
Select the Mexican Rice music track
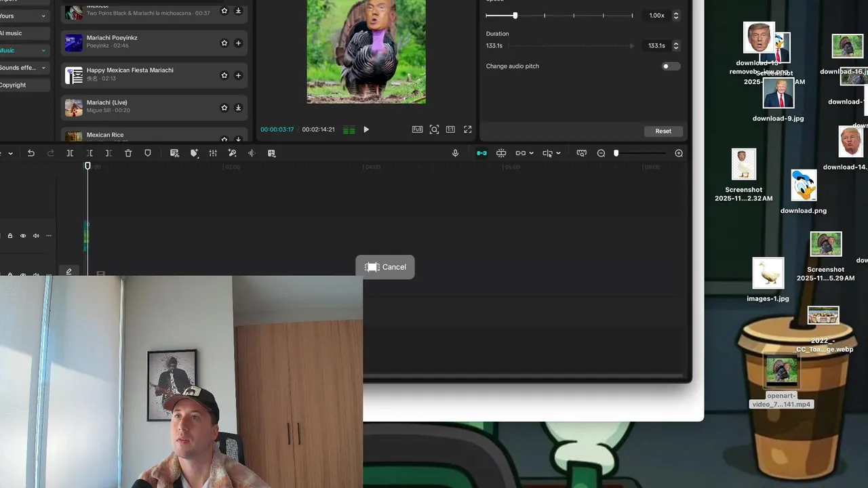click(155, 135)
